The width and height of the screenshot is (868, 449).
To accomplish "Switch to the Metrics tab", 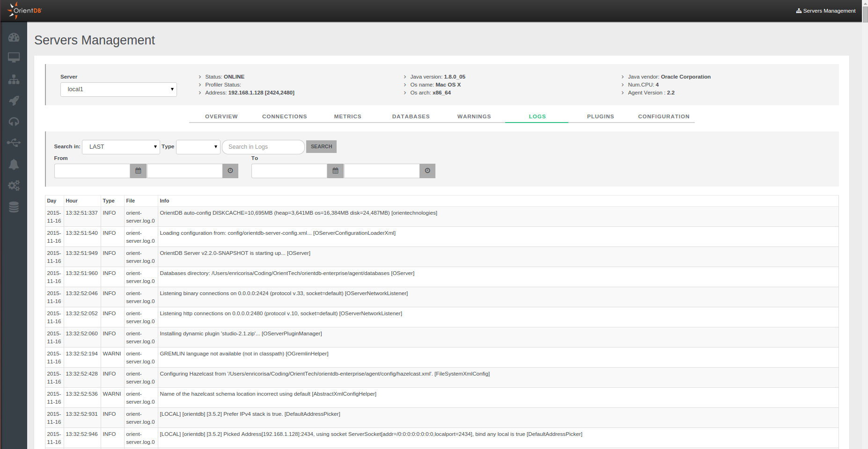I will (347, 116).
